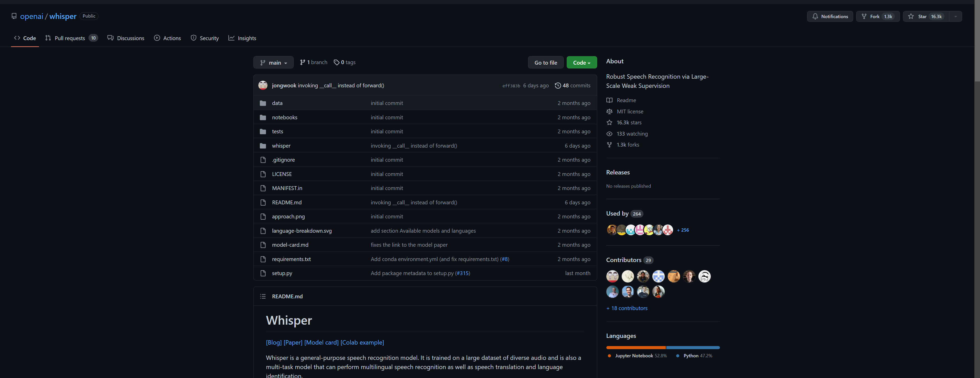Click the star icon beside 16.3k stars
The height and width of the screenshot is (378, 980).
[x=609, y=122]
